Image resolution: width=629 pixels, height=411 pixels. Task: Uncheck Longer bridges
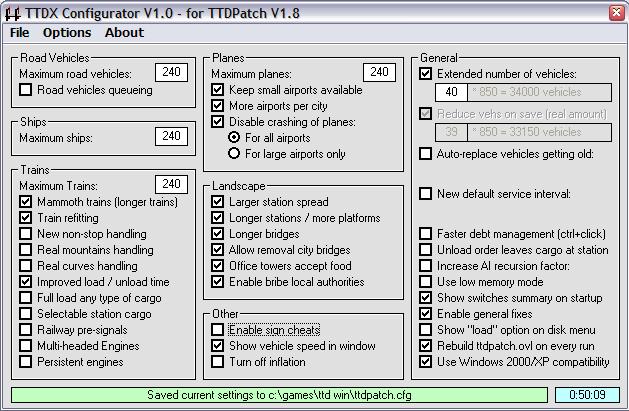217,233
